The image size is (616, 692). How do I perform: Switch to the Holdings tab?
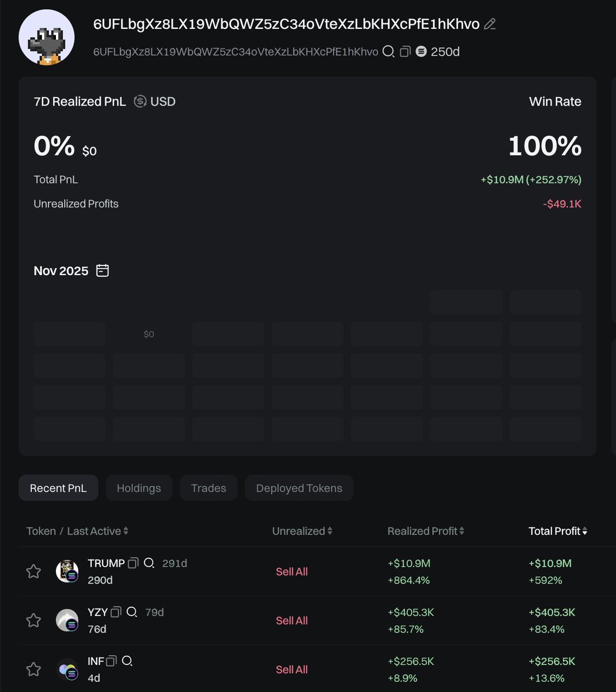pyautogui.click(x=139, y=488)
